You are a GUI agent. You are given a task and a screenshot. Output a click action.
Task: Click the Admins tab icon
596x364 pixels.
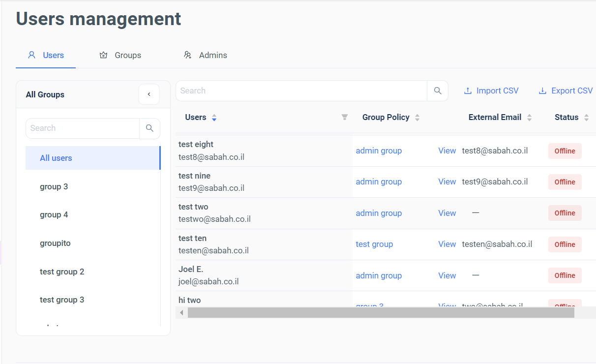pyautogui.click(x=187, y=55)
